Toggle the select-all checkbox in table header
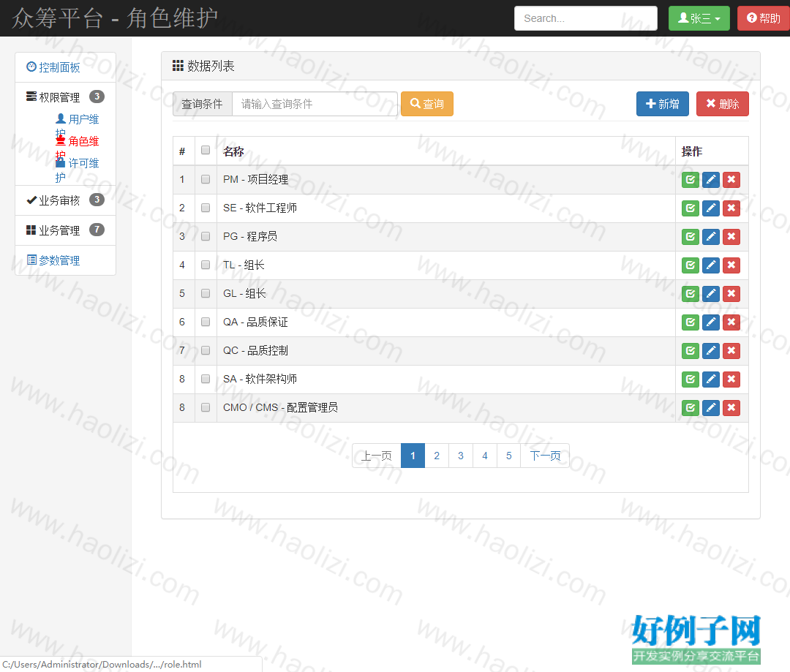The width and height of the screenshot is (790, 672). 206,150
